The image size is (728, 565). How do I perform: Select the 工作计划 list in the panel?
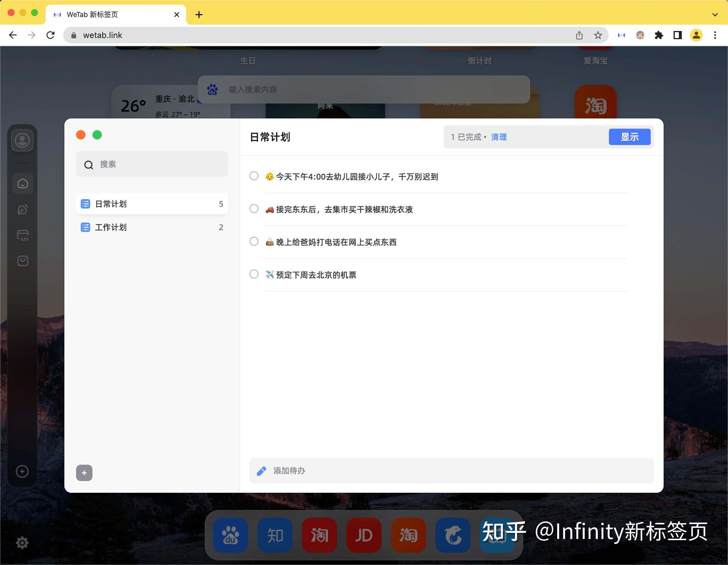(110, 227)
